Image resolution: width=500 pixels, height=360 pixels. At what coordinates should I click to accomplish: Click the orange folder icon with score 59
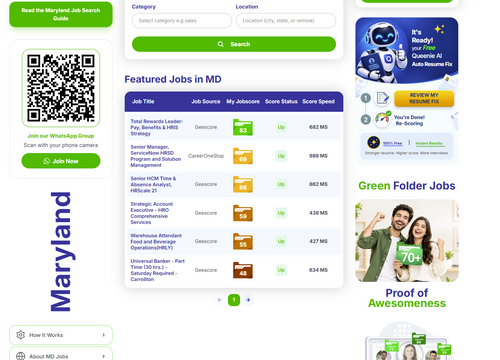(243, 213)
